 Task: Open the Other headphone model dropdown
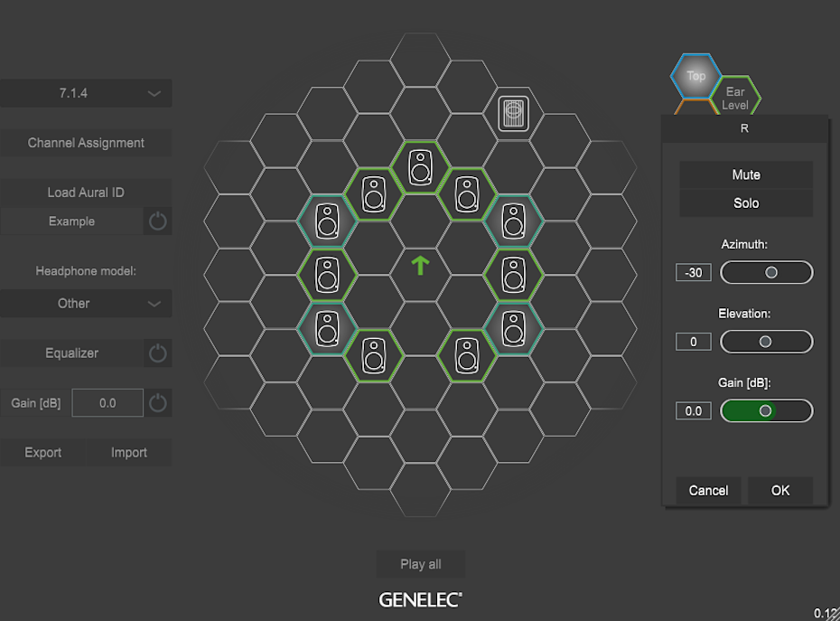point(86,304)
